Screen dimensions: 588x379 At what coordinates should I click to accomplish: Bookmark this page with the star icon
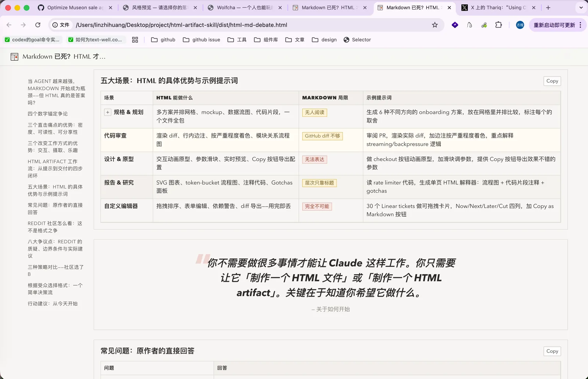point(435,25)
